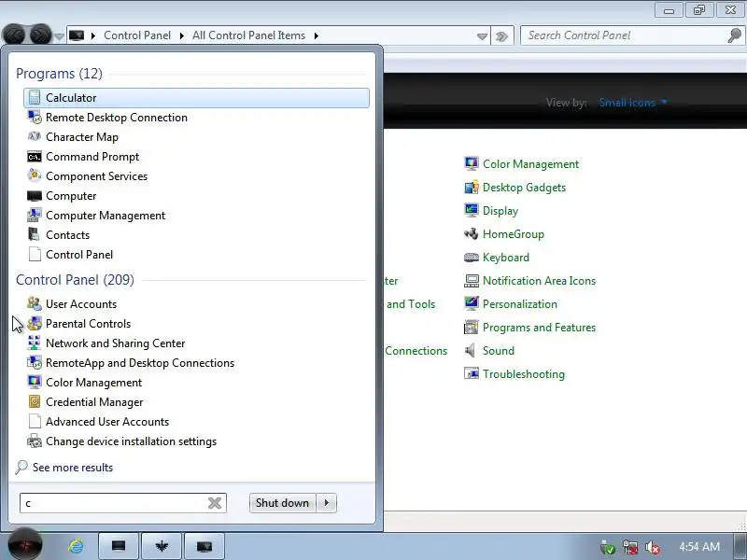Viewport: 747px width, 560px height.
Task: Click See more results link
Action: 73,468
